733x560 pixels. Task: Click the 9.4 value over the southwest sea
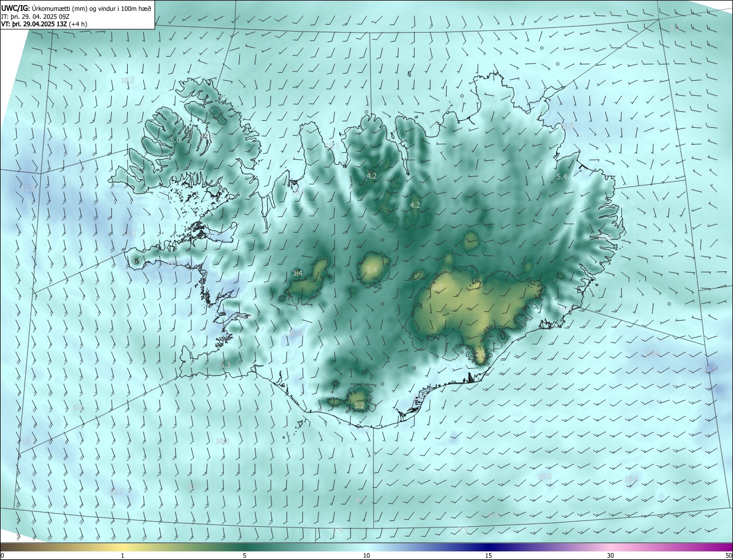pyautogui.click(x=78, y=408)
